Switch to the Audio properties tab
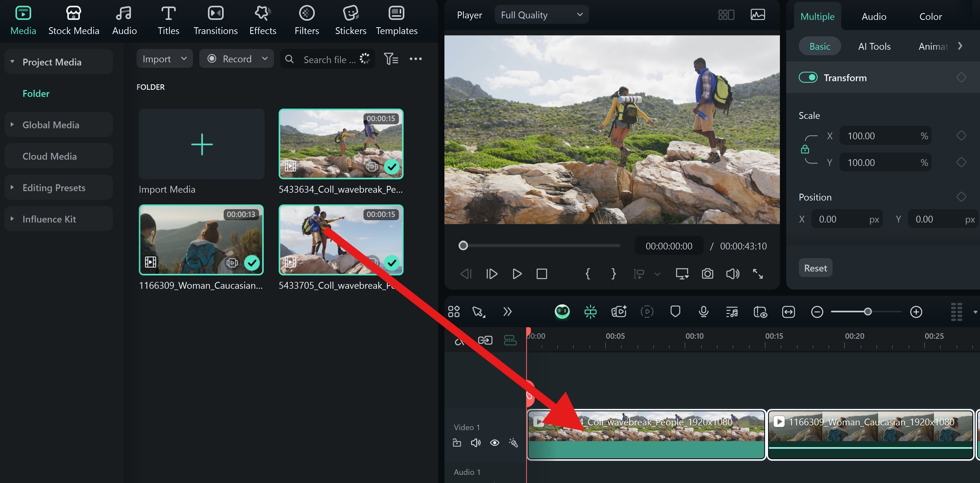 (874, 16)
